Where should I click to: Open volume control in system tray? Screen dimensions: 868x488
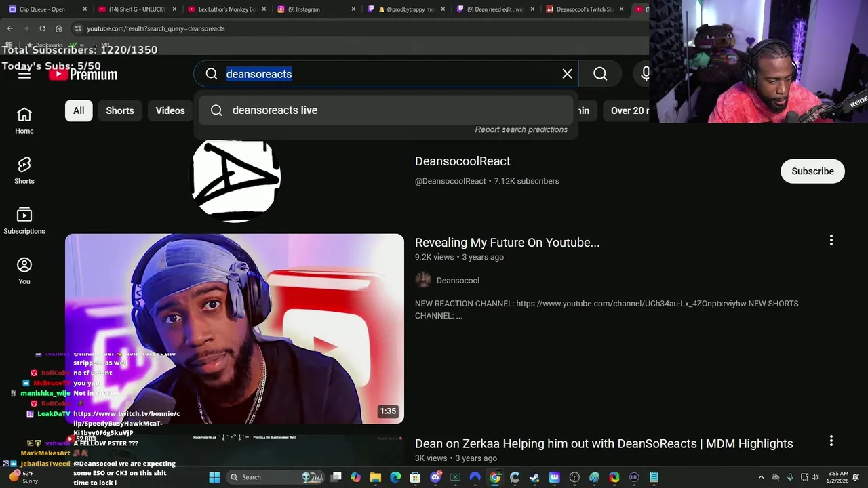(815, 477)
